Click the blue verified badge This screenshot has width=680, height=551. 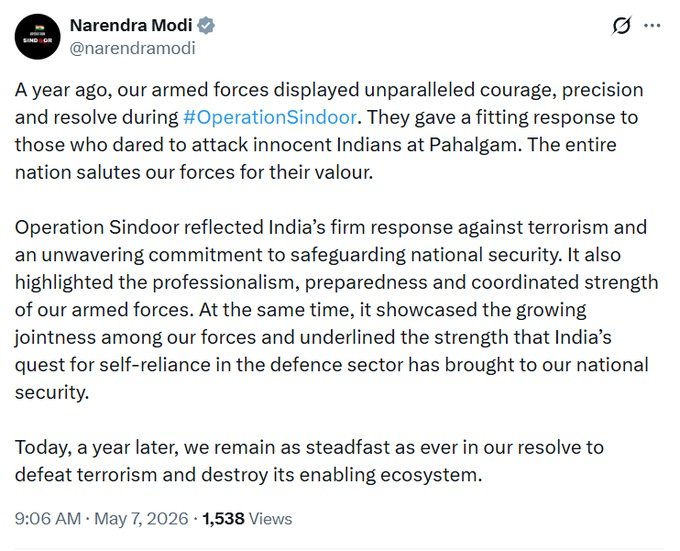[206, 26]
